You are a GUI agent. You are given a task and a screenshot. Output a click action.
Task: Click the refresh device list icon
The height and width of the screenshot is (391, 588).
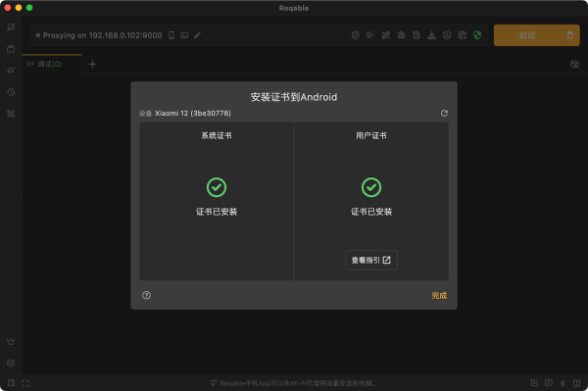click(444, 114)
